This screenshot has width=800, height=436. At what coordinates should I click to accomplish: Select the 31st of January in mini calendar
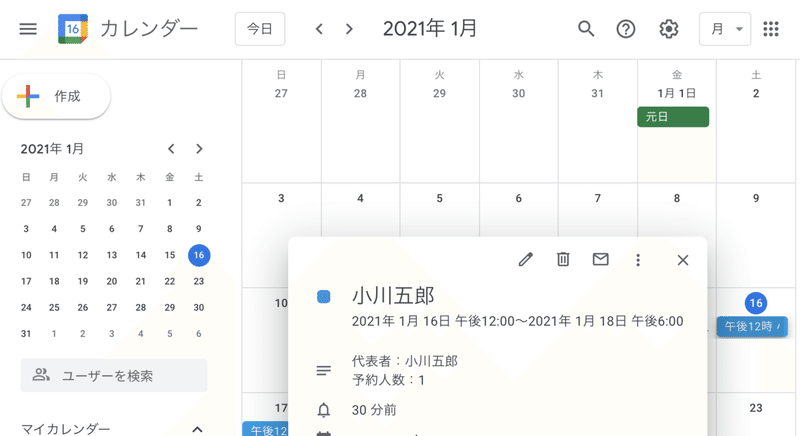point(26,334)
